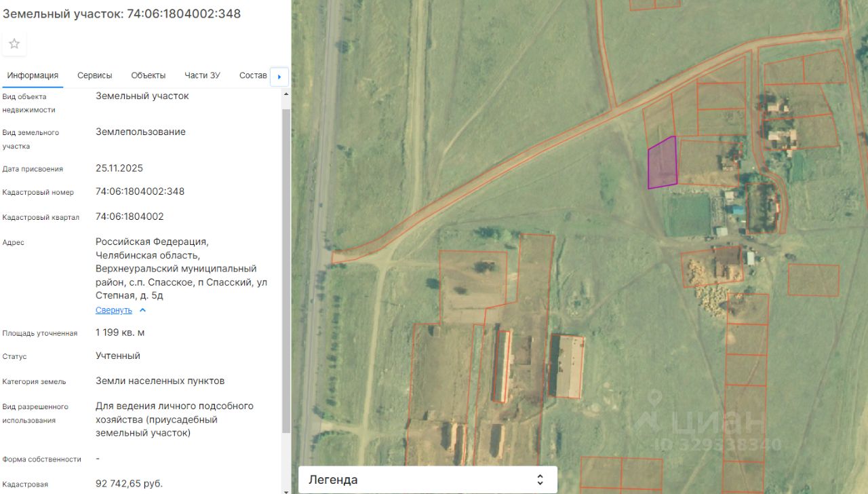
Task: Add parcel to favorites with star icon
Action: pyautogui.click(x=14, y=44)
